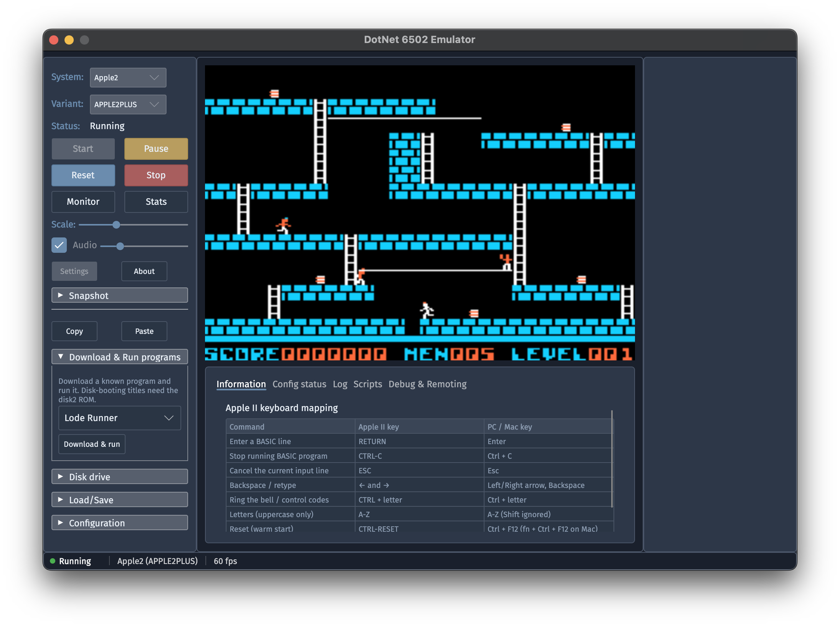Open the Debug & Remoting tab
The height and width of the screenshot is (627, 840).
click(x=427, y=384)
